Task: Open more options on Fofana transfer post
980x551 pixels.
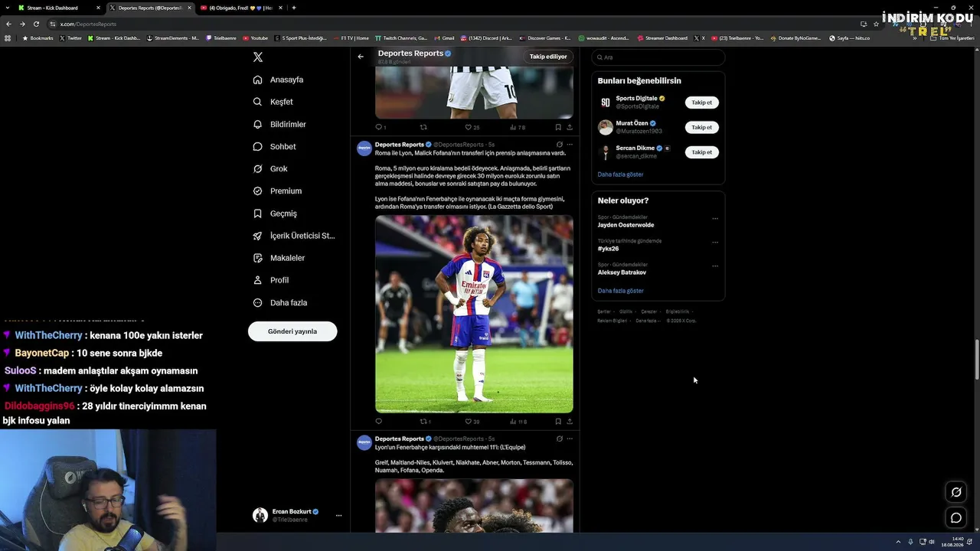Action: tap(570, 145)
